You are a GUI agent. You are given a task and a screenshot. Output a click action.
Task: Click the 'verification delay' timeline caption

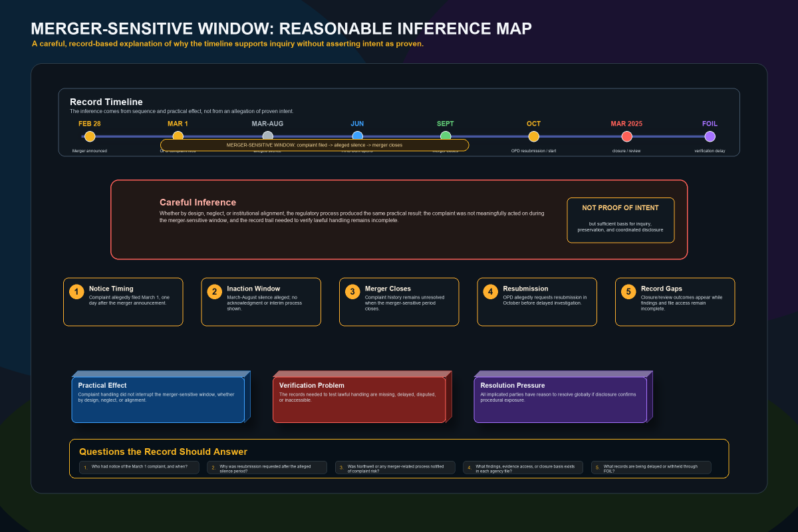(x=710, y=151)
